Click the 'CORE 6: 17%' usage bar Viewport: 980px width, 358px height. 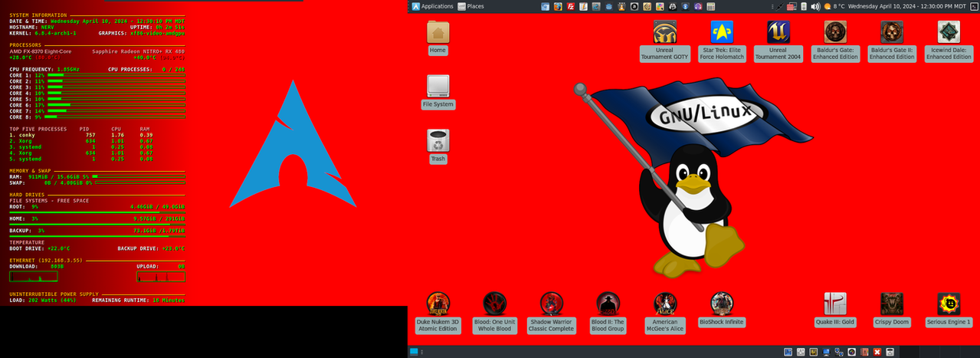click(116, 105)
